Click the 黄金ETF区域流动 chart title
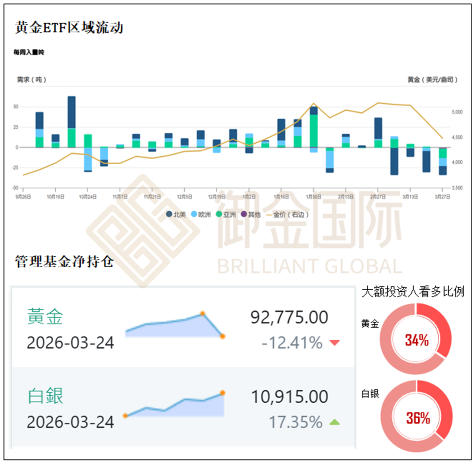476x463 pixels. 69,28
